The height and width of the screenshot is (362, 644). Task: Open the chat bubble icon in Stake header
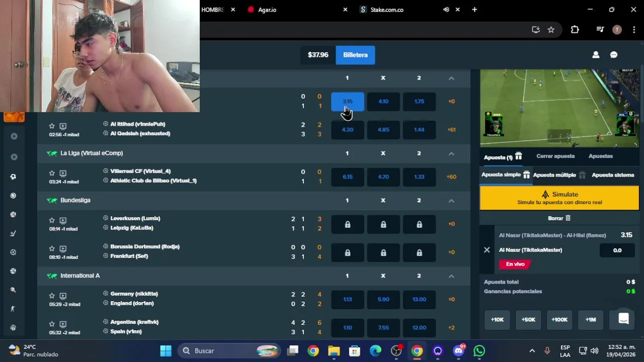point(614,55)
